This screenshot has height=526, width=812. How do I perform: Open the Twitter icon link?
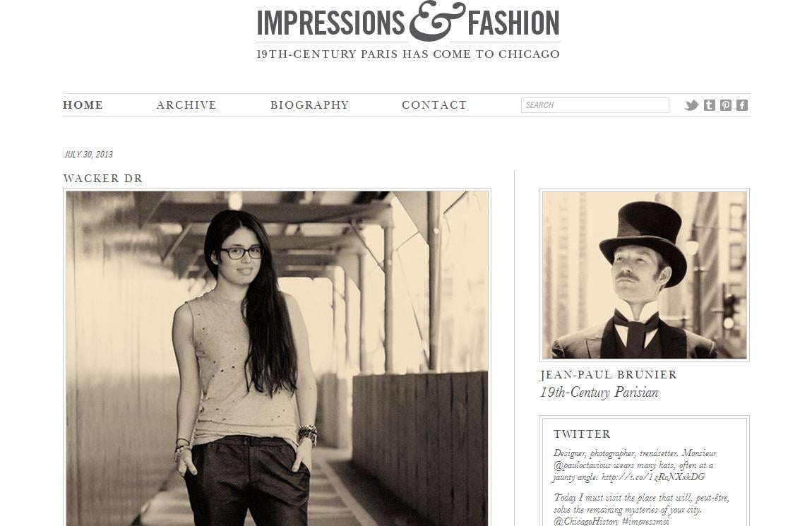(x=691, y=105)
